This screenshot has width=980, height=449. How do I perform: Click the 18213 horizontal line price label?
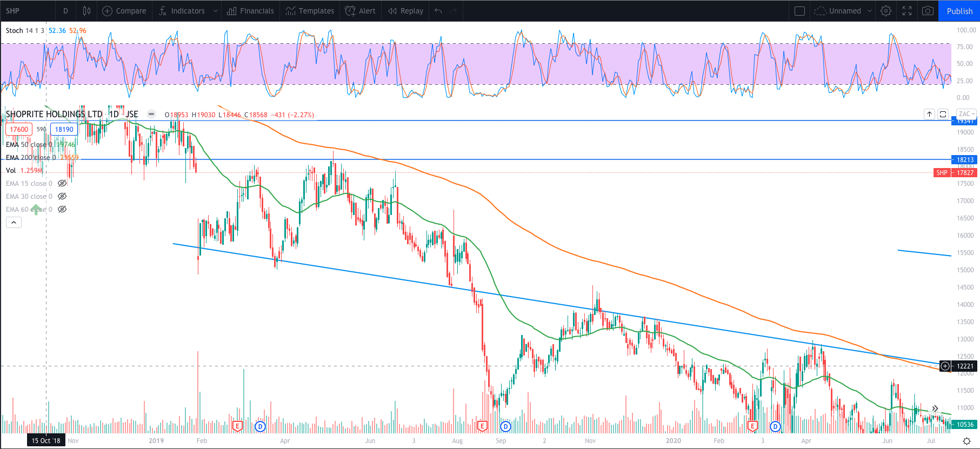[965, 160]
